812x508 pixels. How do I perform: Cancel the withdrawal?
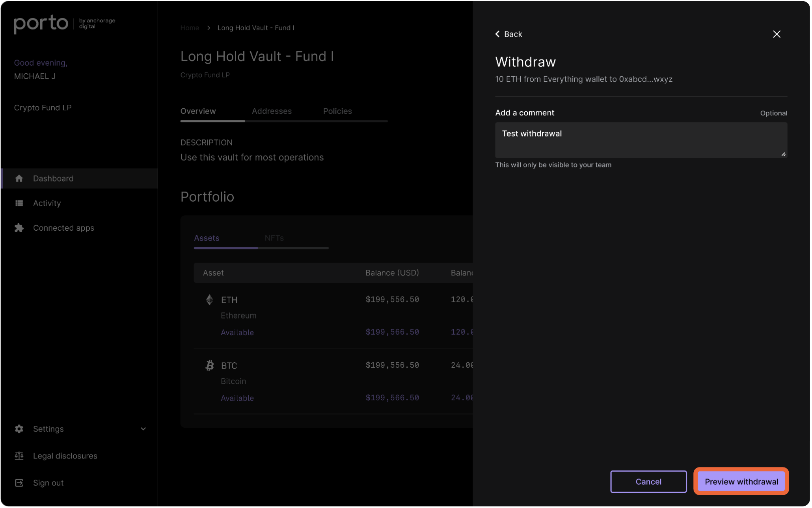pos(648,482)
